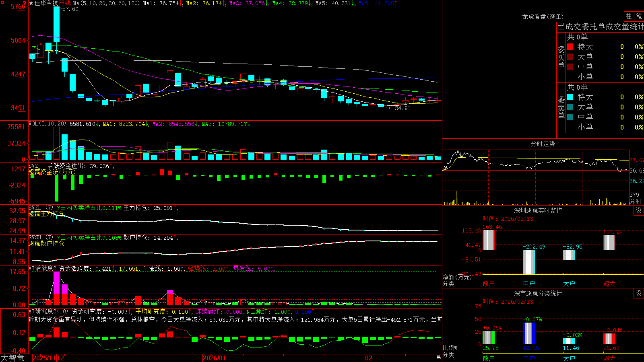Click the 大户 ratio value 11.46

(571, 348)
